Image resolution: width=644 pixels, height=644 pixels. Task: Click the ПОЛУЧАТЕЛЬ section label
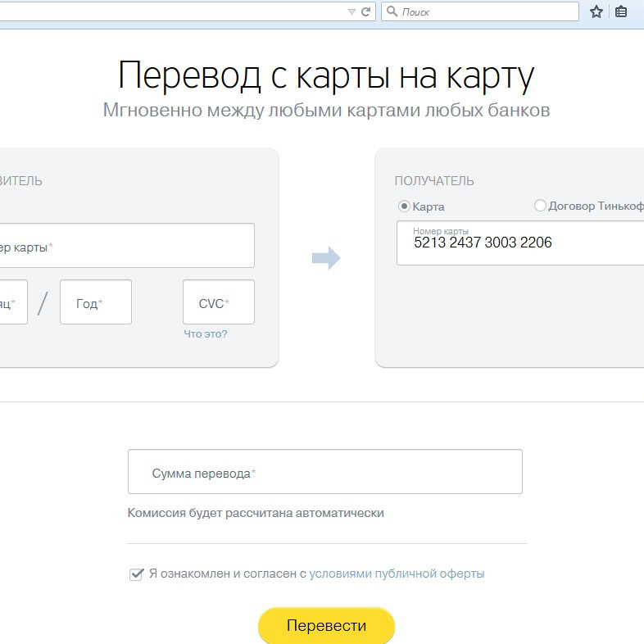(x=434, y=181)
